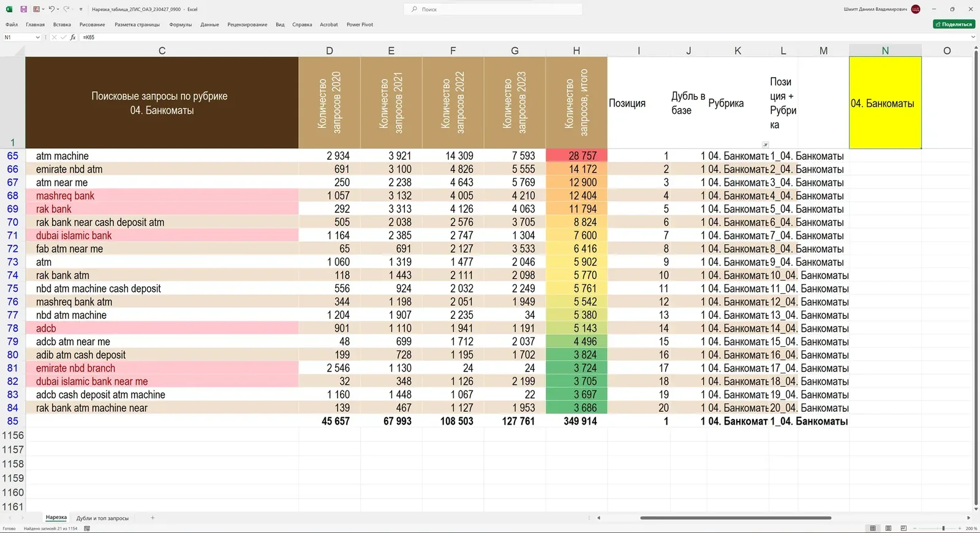Click the vertical scrollbar down arrow
This screenshot has width=980, height=533.
976,509
